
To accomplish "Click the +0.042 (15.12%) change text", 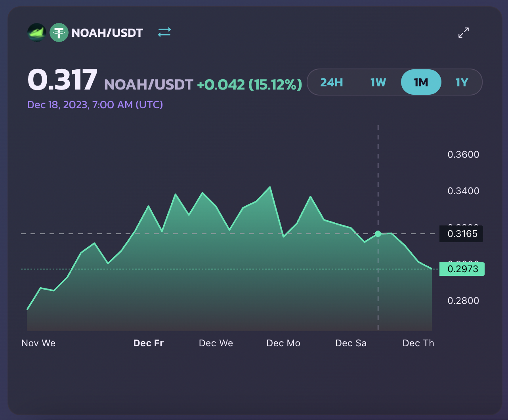I will (249, 84).
